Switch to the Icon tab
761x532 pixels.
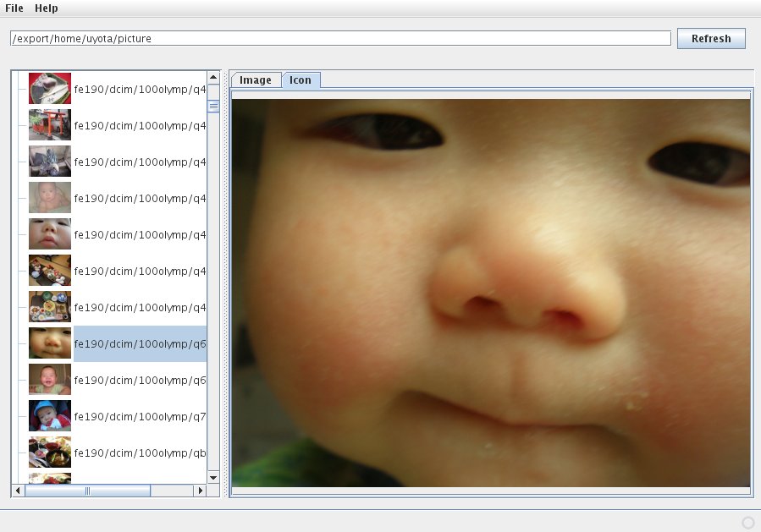301,80
